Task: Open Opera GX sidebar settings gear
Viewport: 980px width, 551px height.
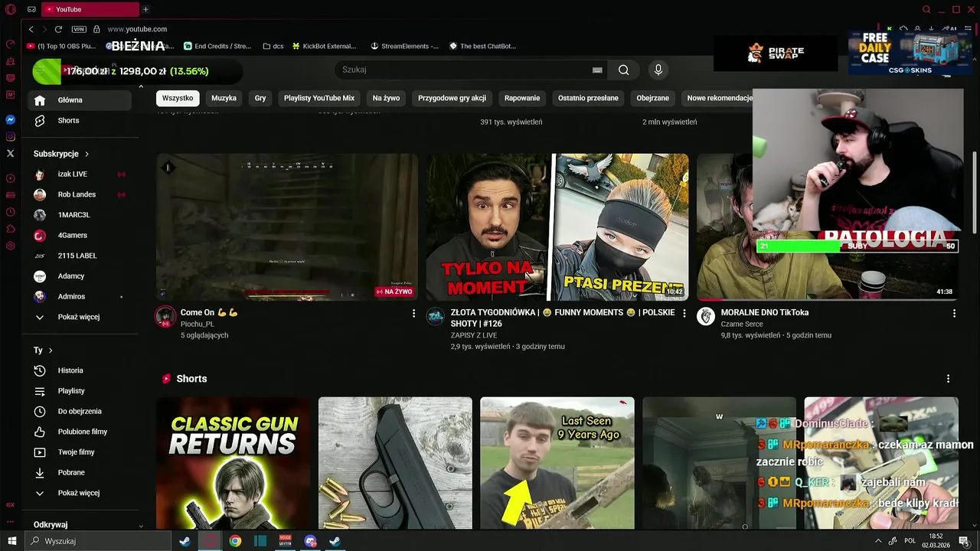Action: click(11, 246)
